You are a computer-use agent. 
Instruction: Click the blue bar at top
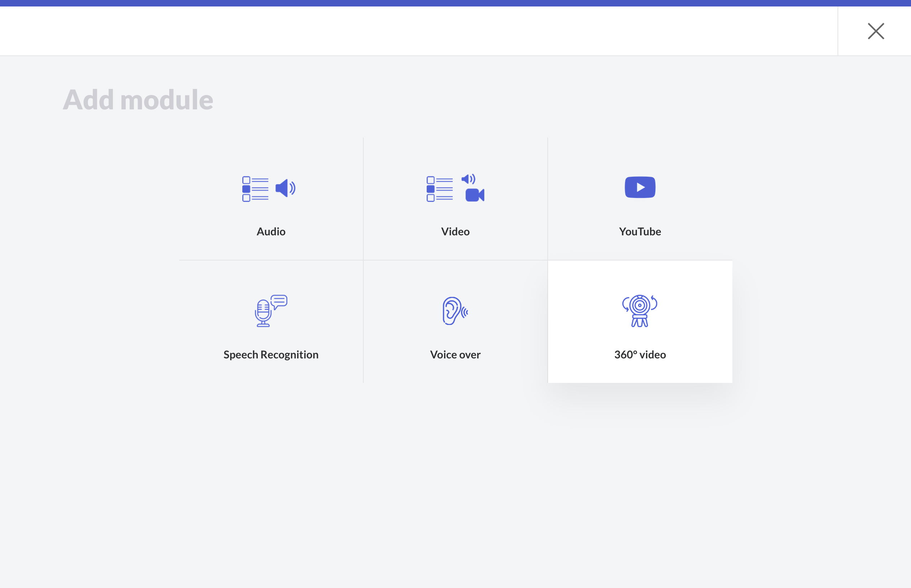[x=455, y=3]
